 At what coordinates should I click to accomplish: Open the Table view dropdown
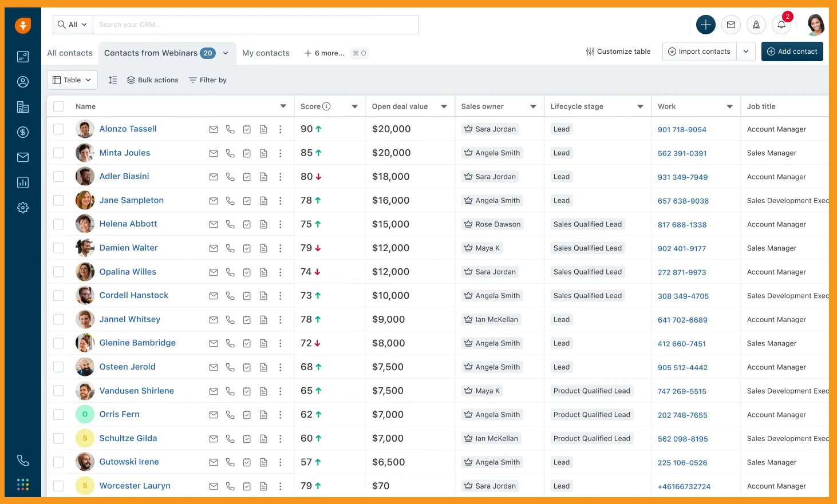(72, 80)
